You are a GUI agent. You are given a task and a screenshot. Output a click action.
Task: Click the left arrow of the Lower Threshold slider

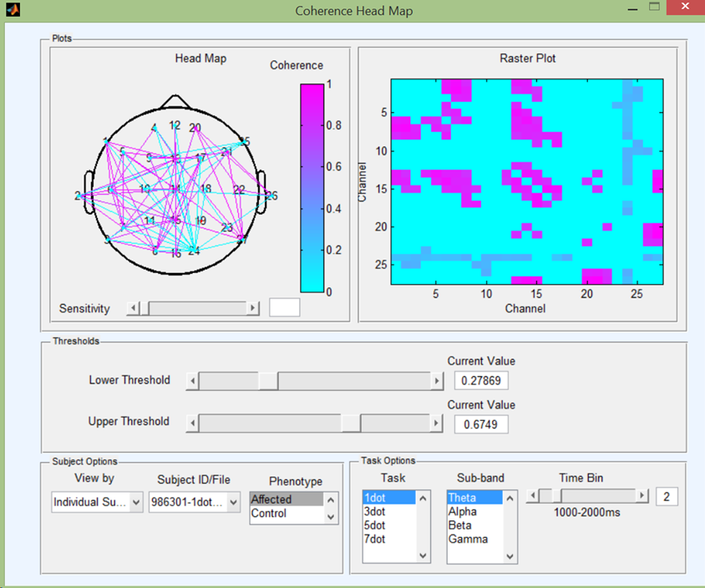(x=192, y=380)
